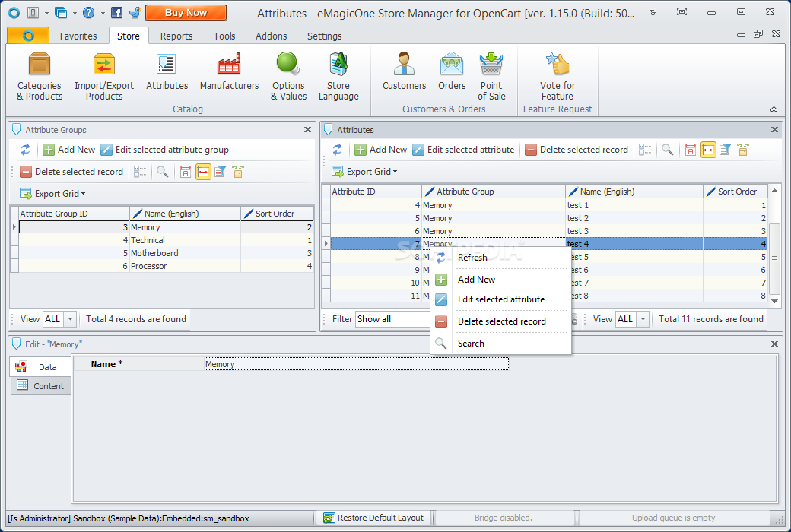
Task: Open the Filter Show all combo box
Action: pos(392,319)
